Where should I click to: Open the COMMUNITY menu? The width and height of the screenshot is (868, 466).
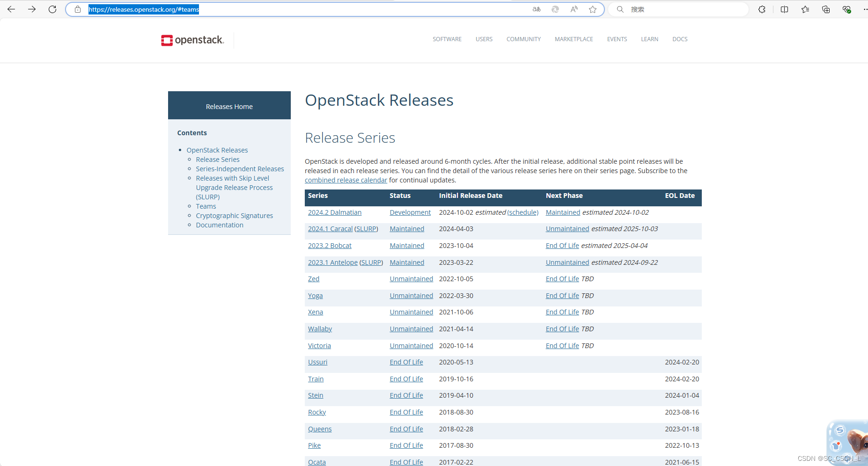523,39
